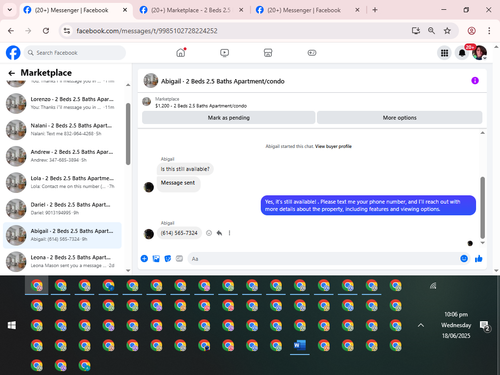The height and width of the screenshot is (375, 500).
Task: Click install app icon in address bar
Action: [415, 31]
